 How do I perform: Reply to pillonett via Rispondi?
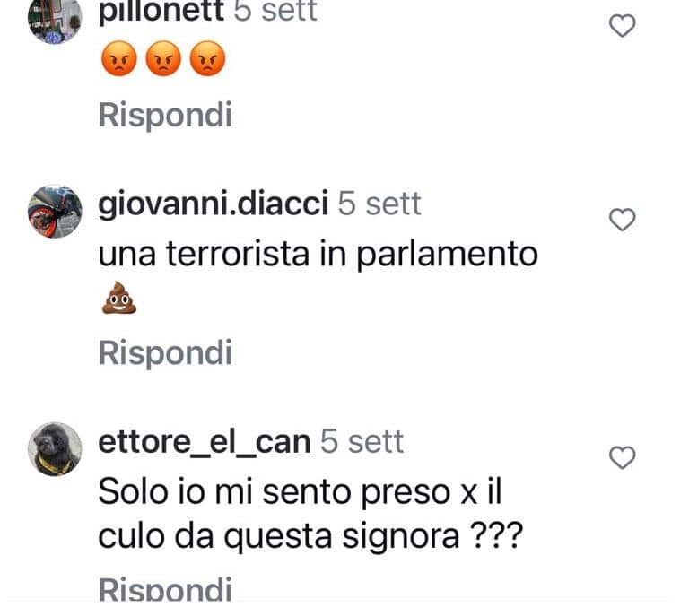[x=165, y=116]
